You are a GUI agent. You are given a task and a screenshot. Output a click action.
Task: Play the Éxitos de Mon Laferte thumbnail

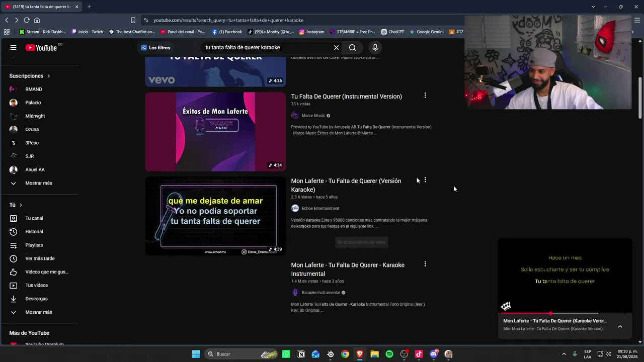click(x=215, y=132)
